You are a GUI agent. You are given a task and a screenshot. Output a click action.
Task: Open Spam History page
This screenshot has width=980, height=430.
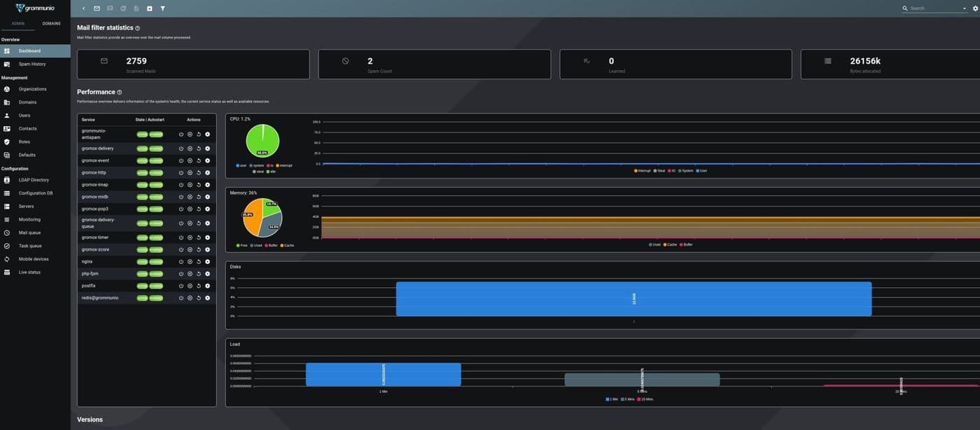coord(33,63)
